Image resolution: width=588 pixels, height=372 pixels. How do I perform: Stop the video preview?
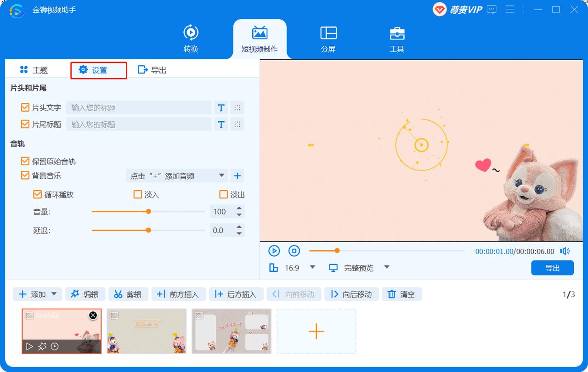(294, 251)
